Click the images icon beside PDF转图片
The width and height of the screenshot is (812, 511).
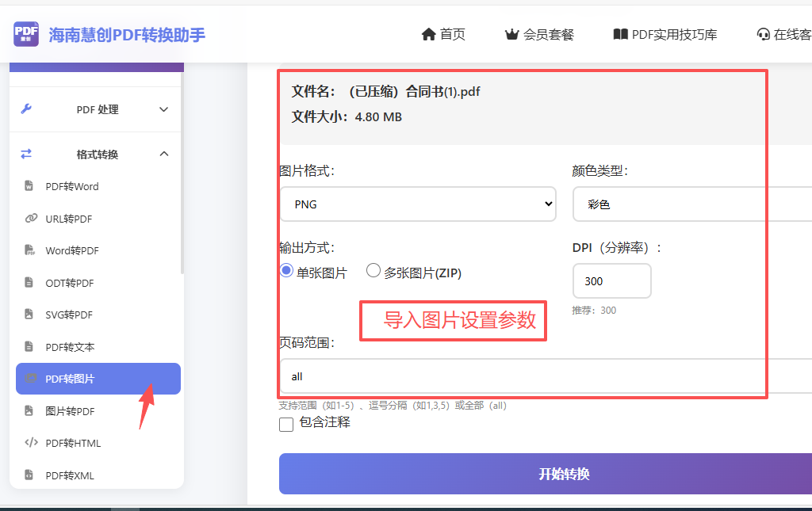[31, 378]
